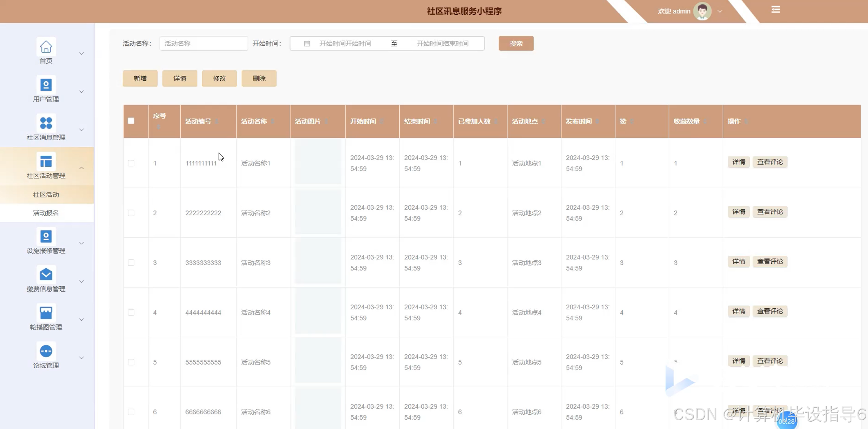868x429 pixels.
Task: Click 查看评论 for 活动名称1 row
Action: point(770,162)
